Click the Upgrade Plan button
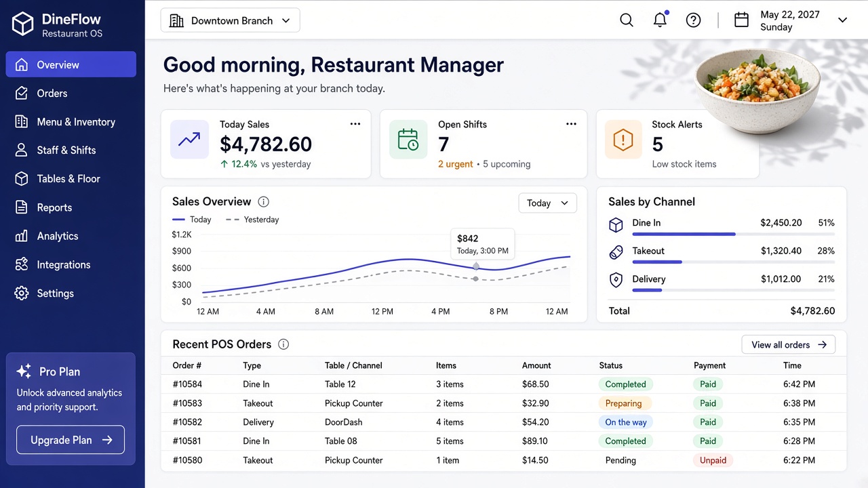This screenshot has height=488, width=868. tap(71, 440)
